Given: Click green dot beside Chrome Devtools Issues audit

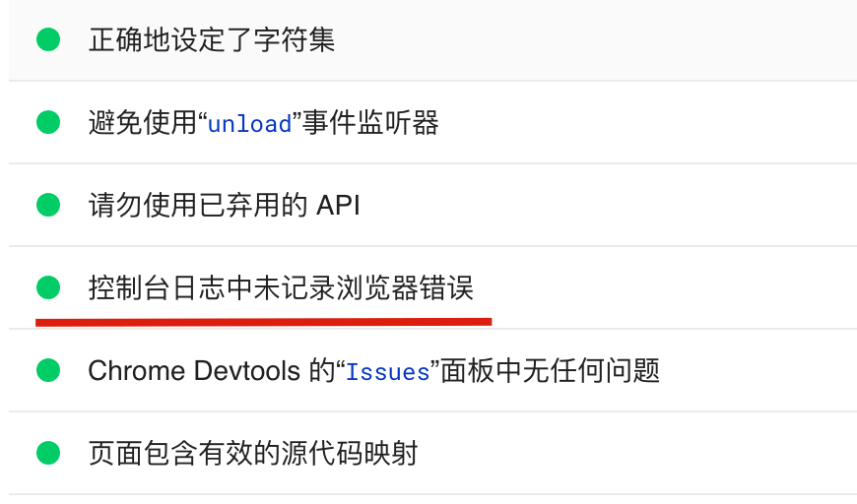Looking at the screenshot, I should coord(47,371).
